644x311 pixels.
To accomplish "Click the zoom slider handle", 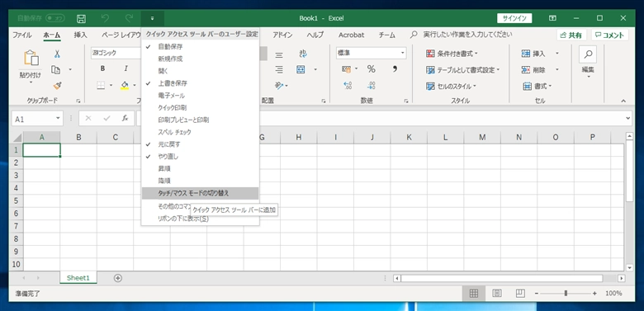I will (x=566, y=294).
